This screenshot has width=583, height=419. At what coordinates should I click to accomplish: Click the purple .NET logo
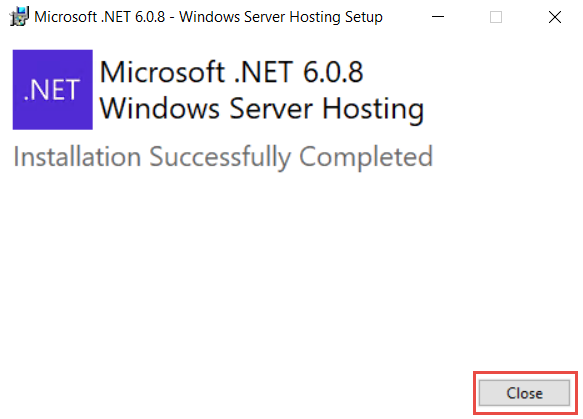[x=52, y=90]
